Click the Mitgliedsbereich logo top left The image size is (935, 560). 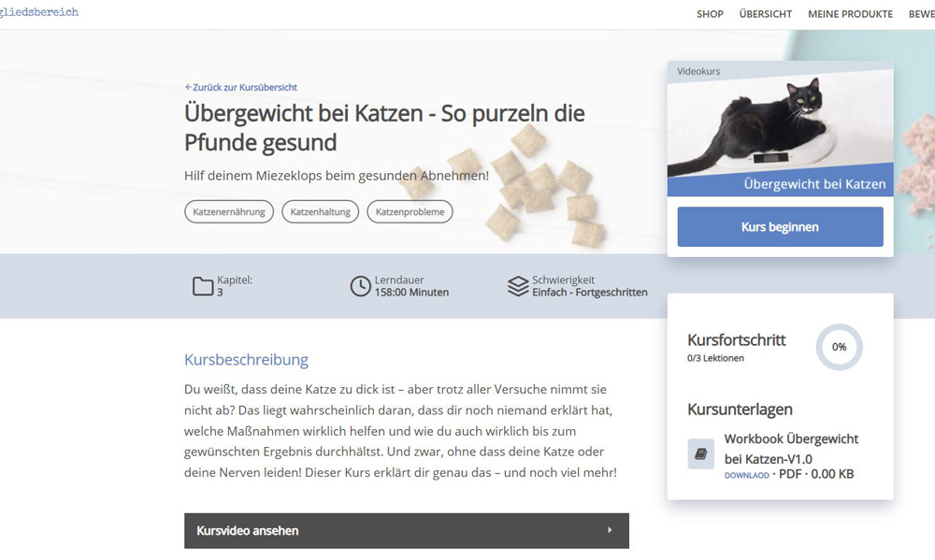pos(39,12)
